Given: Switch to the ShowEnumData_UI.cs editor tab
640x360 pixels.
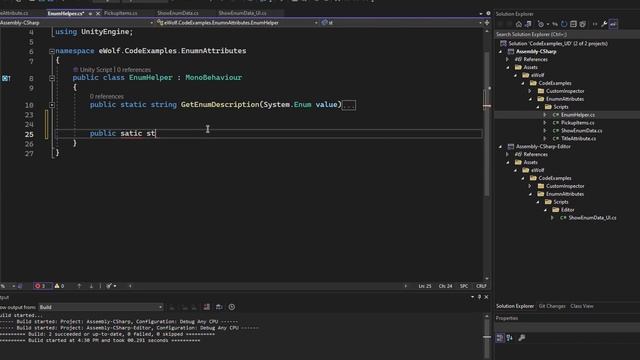Looking at the screenshot, I should point(242,13).
